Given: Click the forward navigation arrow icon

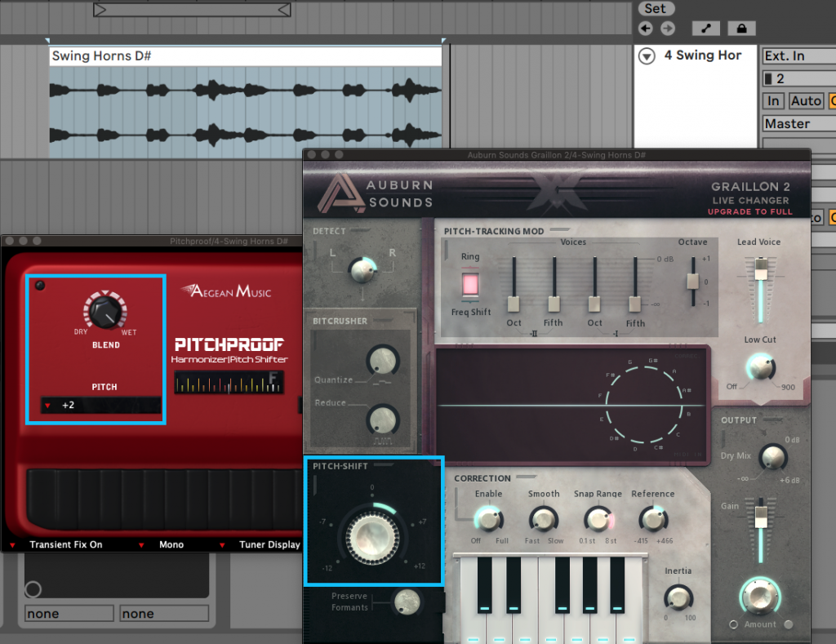Looking at the screenshot, I should [667, 28].
